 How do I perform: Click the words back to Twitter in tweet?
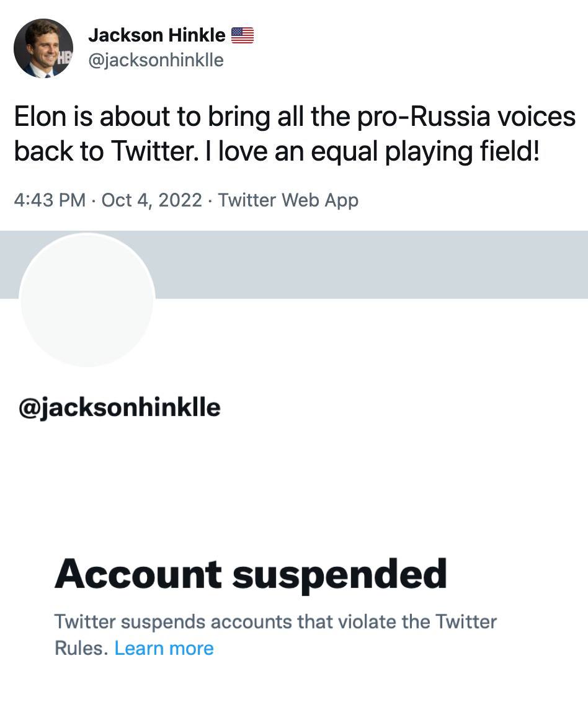point(100,152)
